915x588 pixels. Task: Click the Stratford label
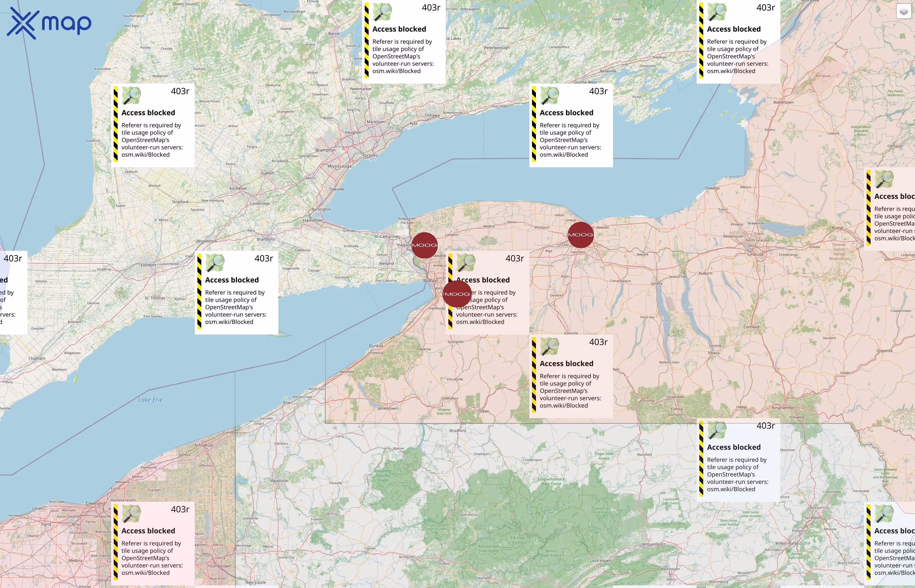180,202
